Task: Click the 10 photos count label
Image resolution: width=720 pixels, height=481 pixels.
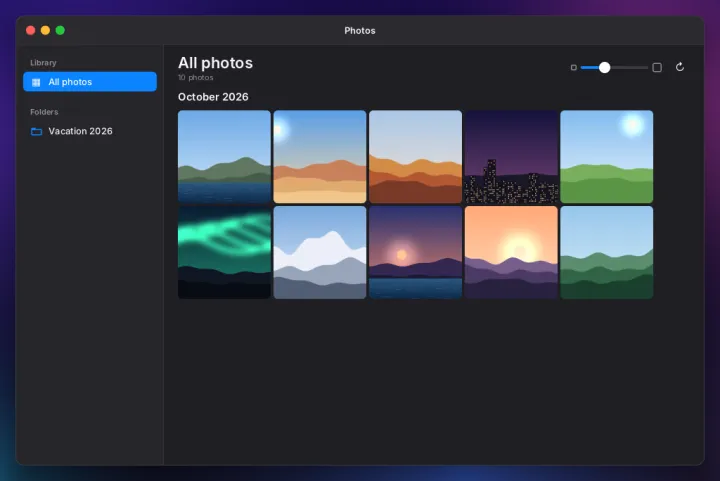Action: [196, 78]
